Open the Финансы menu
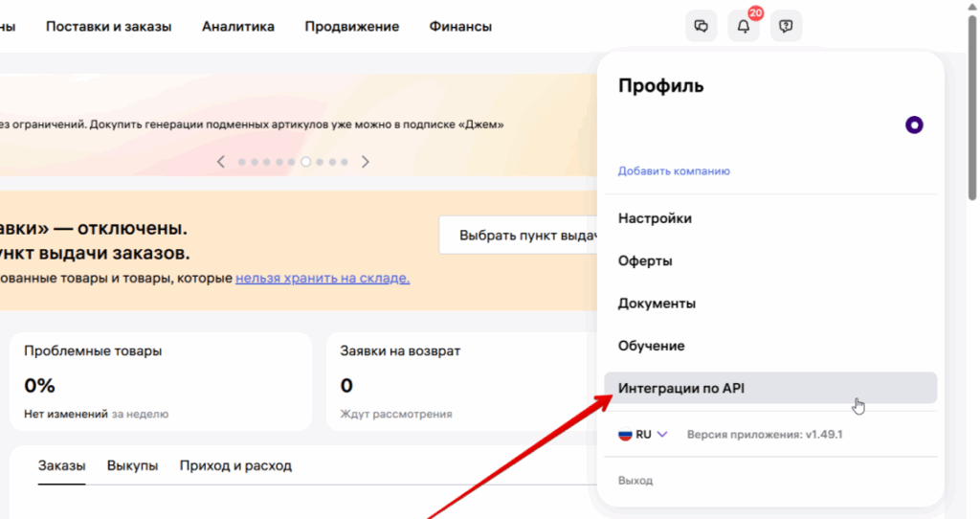 [460, 27]
